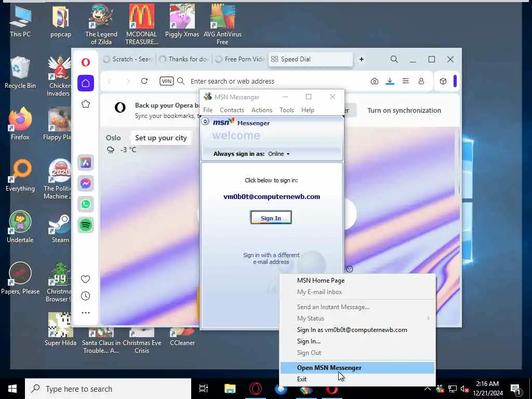Click Set up your city
Viewport: 532px width, 399px height.
[161, 138]
